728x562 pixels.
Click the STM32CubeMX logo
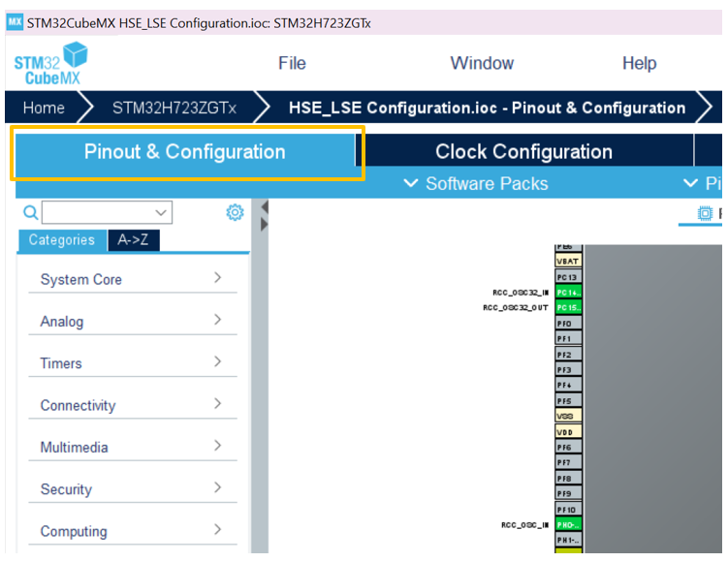click(51, 64)
